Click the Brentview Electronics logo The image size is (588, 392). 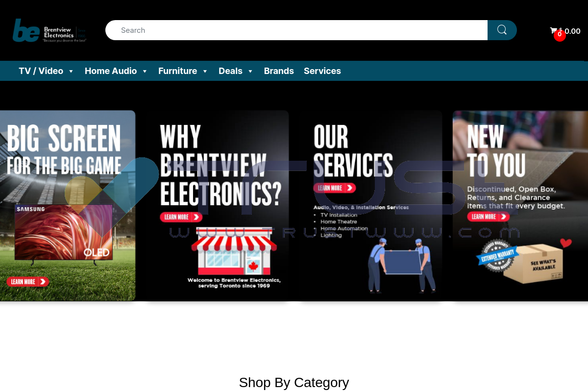coord(49,30)
